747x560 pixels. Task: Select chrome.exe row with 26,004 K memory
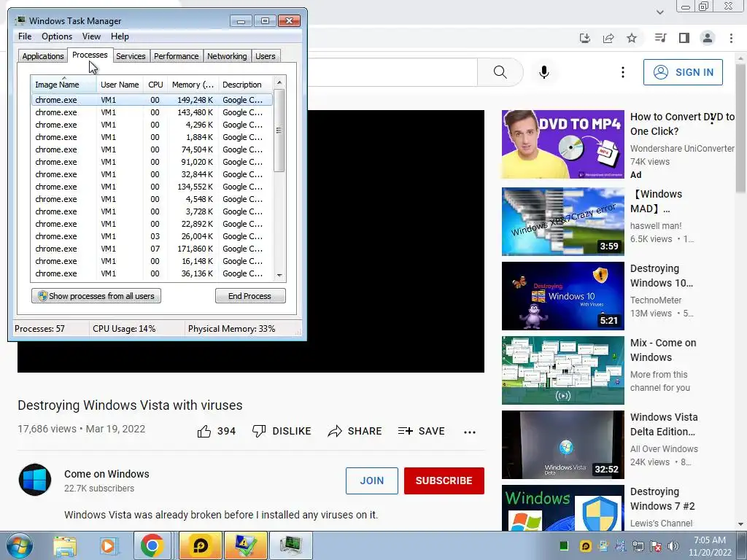coord(152,236)
